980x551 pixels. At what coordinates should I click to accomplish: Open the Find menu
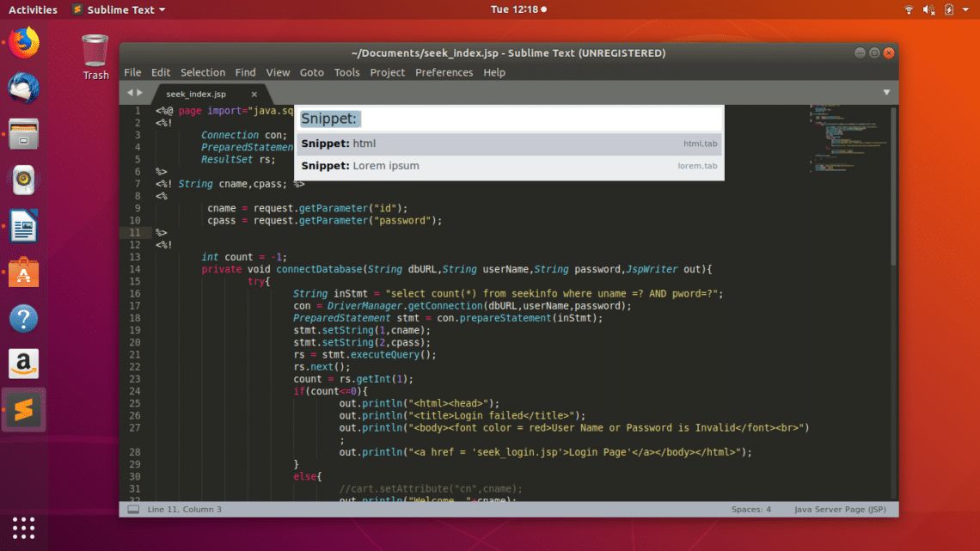245,72
